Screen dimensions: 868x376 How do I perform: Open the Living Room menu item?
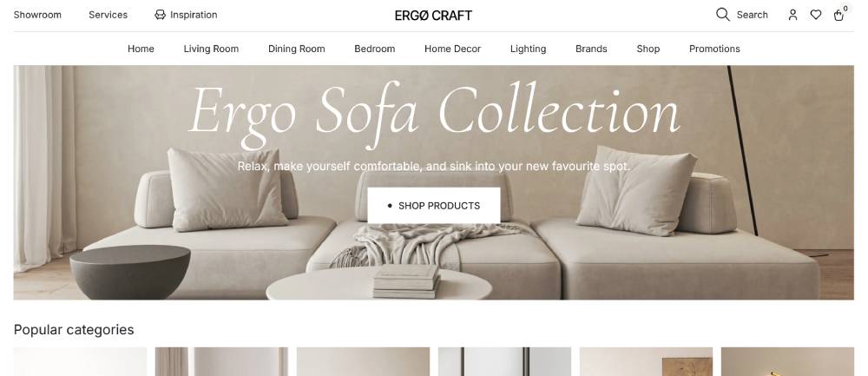coord(211,49)
